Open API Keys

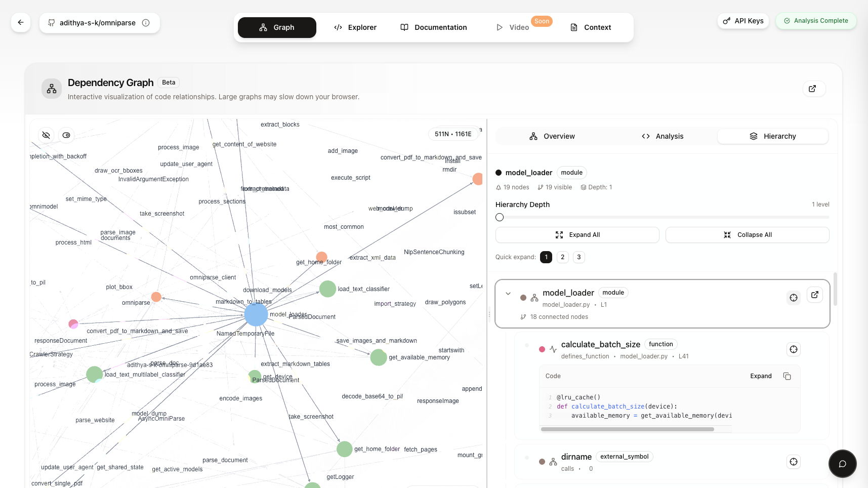743,21
